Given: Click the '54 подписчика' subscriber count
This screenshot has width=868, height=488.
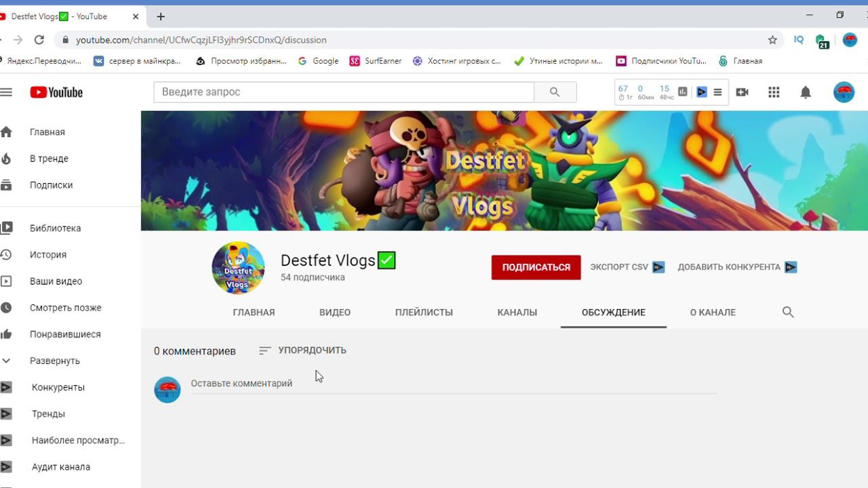Looking at the screenshot, I should (313, 277).
